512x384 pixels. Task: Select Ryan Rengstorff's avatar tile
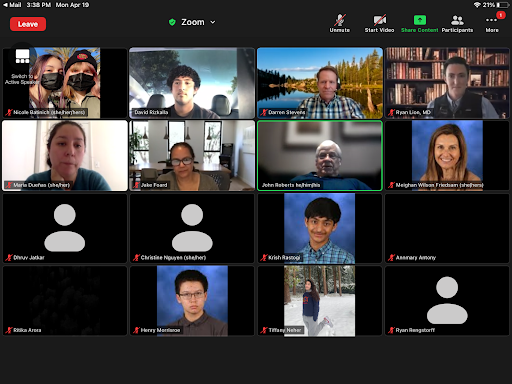click(447, 301)
